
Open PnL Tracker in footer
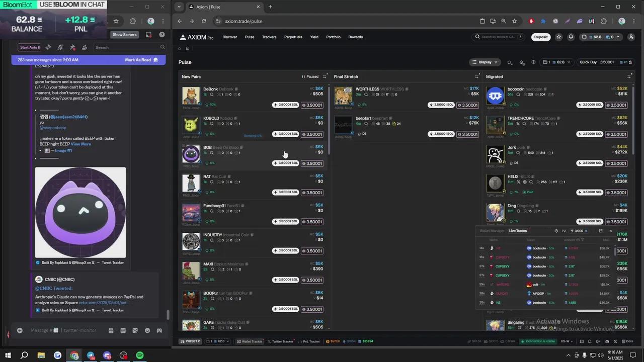point(309,341)
